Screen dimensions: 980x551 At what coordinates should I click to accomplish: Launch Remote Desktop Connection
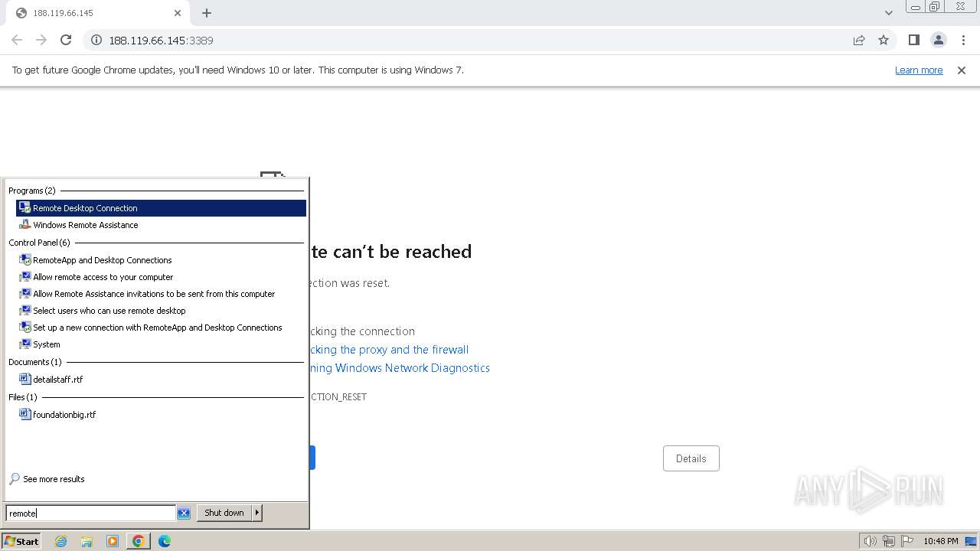[x=161, y=208]
